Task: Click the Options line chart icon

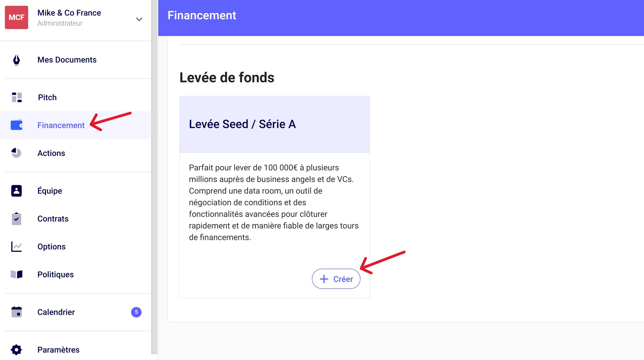Action: coord(17,247)
